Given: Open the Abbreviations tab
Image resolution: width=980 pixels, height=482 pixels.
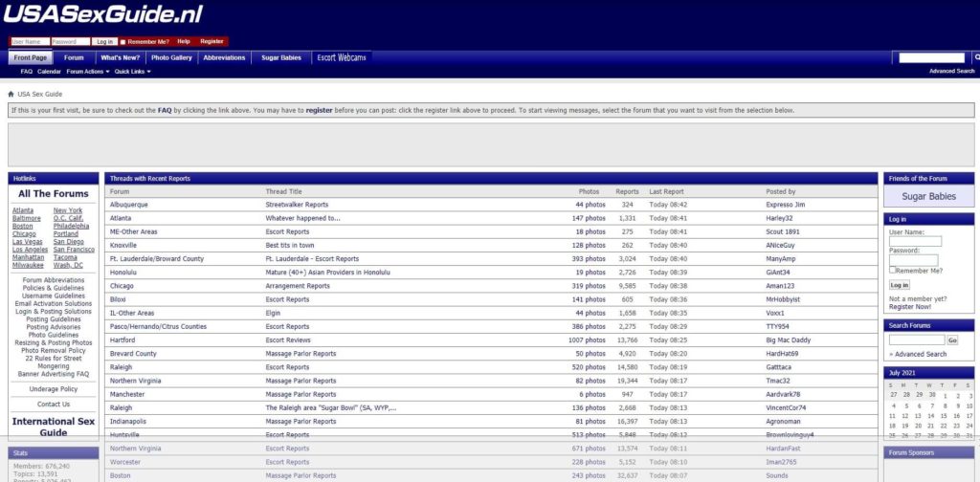Looking at the screenshot, I should click(x=224, y=58).
